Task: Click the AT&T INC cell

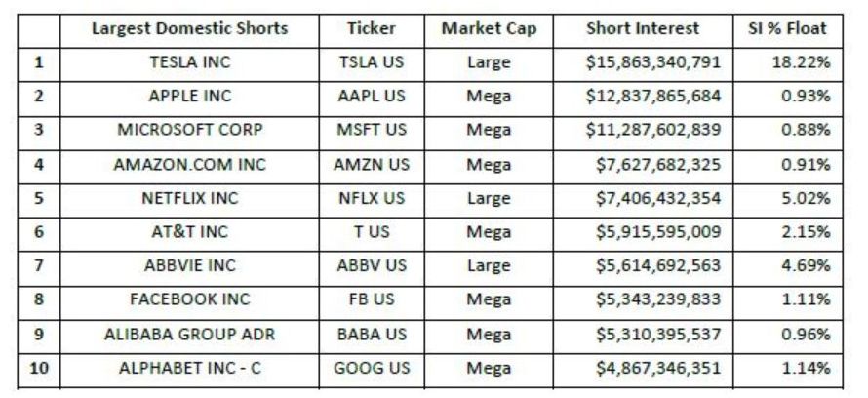Action: pyautogui.click(x=189, y=233)
